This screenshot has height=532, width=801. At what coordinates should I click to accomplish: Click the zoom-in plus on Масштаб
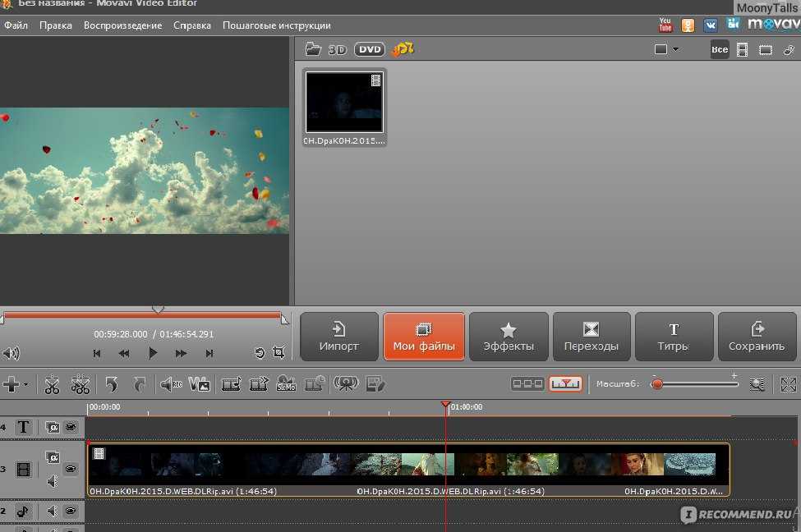[734, 376]
